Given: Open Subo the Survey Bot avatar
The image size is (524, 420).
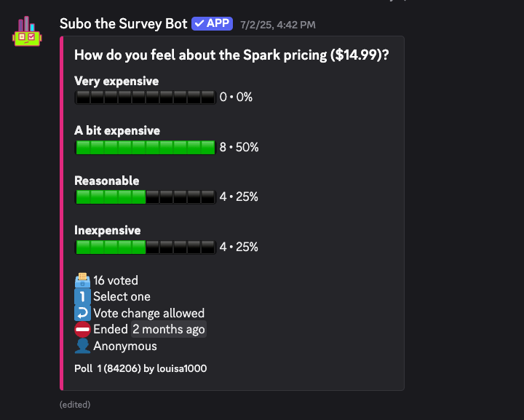Looking at the screenshot, I should tap(27, 31).
